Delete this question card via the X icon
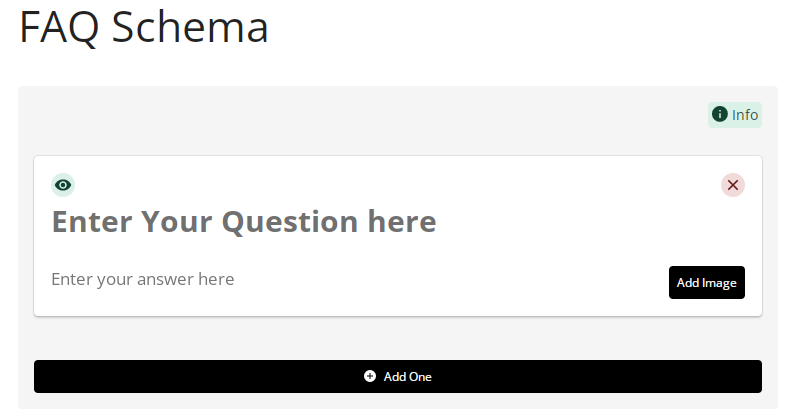This screenshot has height=418, width=798. [x=733, y=185]
